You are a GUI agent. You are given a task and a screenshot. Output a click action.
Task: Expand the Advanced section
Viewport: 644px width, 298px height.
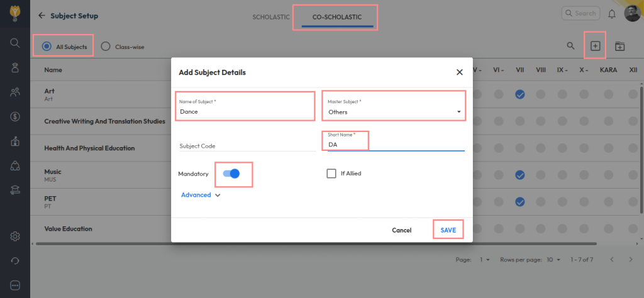[201, 195]
